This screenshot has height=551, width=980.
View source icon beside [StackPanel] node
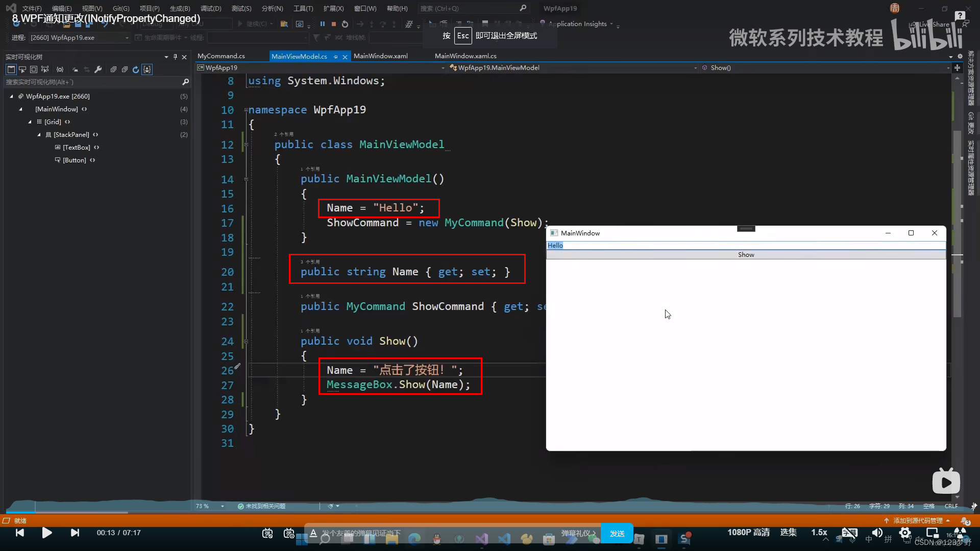(x=95, y=134)
